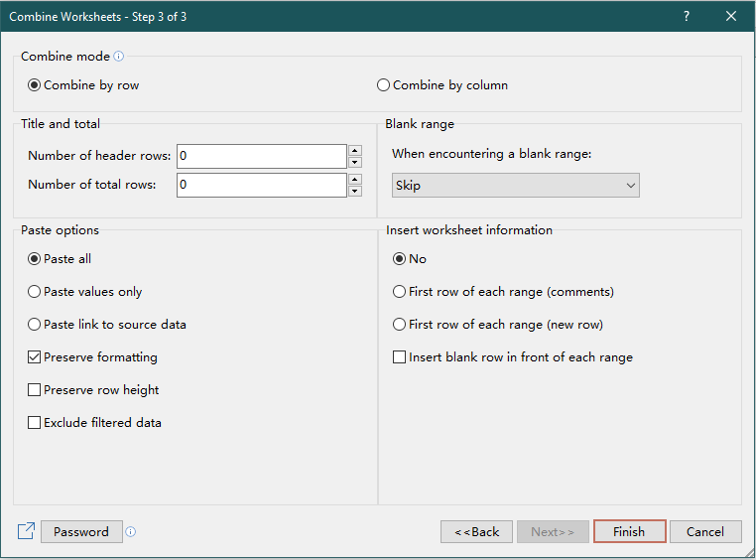The width and height of the screenshot is (756, 560).
Task: Select Combine by column option
Action: pyautogui.click(x=384, y=85)
